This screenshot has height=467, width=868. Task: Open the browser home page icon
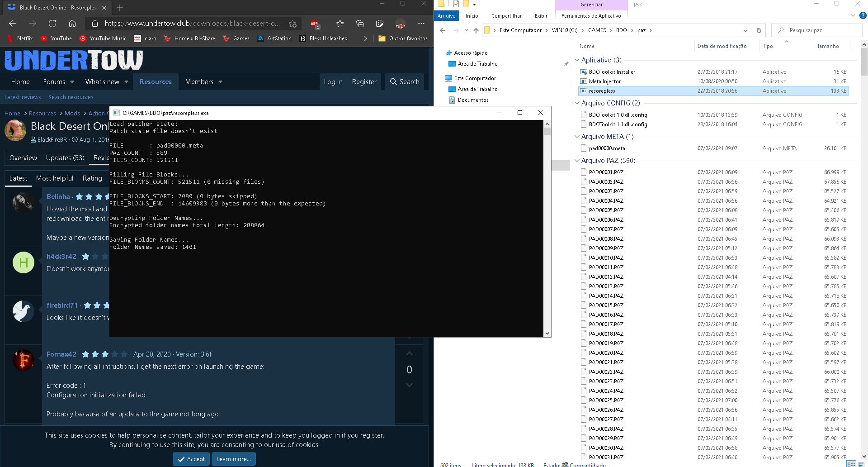coord(72,24)
